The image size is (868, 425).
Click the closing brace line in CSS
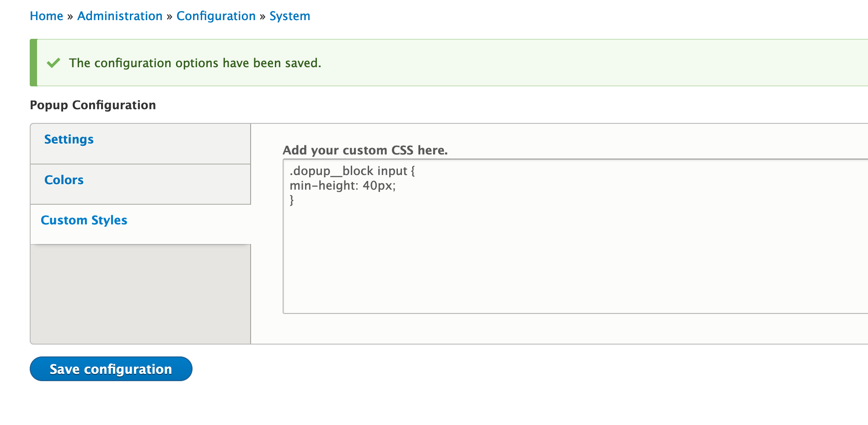coord(292,200)
